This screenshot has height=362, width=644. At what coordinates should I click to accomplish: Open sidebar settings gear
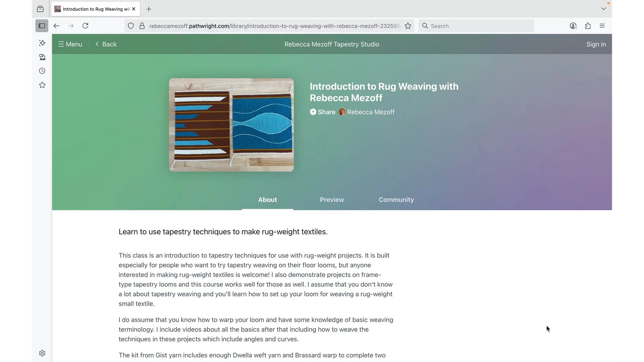(42, 353)
